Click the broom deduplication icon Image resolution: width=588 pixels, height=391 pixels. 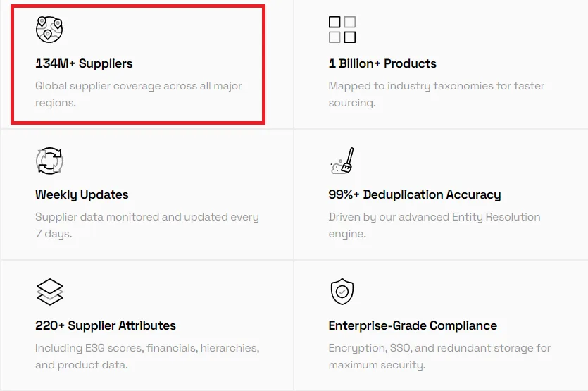[x=342, y=161]
